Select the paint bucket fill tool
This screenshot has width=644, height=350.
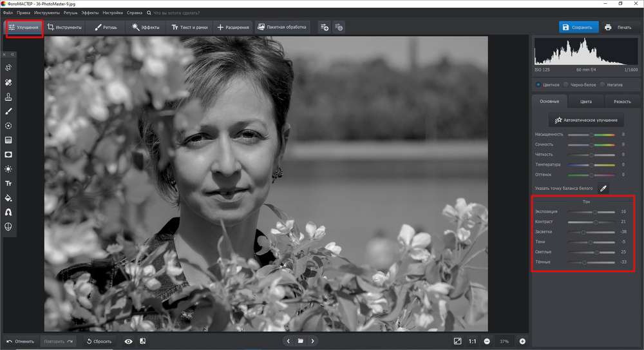click(8, 198)
